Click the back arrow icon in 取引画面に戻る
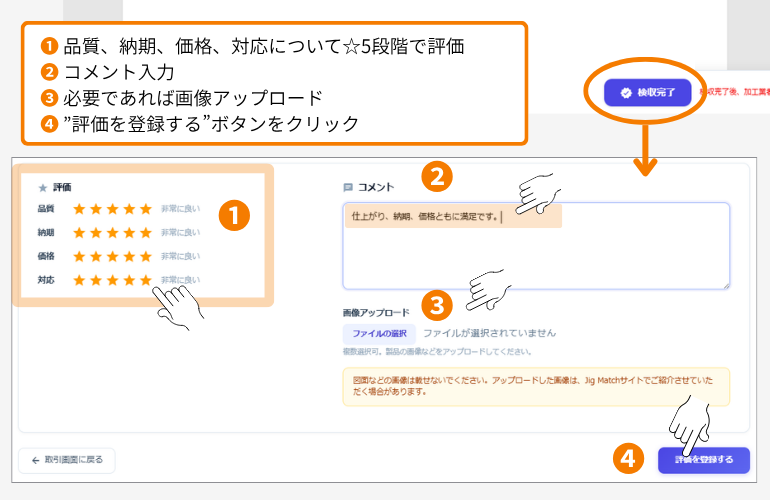This screenshot has width=770, height=500. coord(35,460)
